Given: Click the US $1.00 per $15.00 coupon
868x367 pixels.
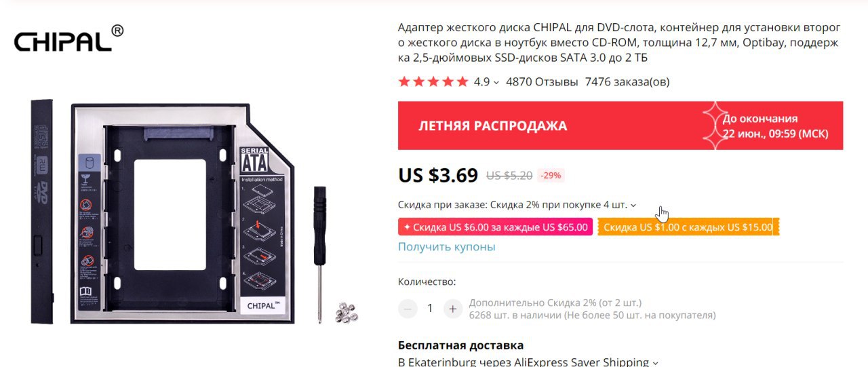Looking at the screenshot, I should 688,227.
